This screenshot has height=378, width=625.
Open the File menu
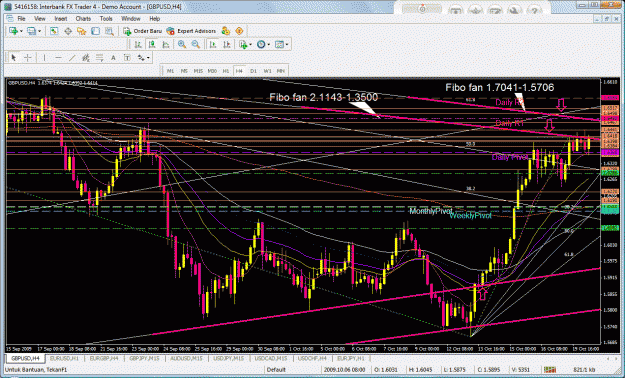(21, 19)
